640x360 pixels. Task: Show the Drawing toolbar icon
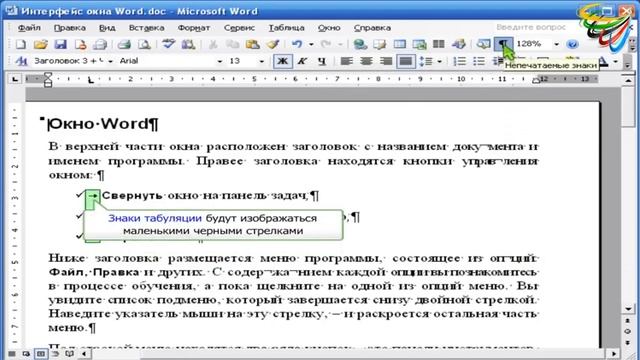(458, 44)
